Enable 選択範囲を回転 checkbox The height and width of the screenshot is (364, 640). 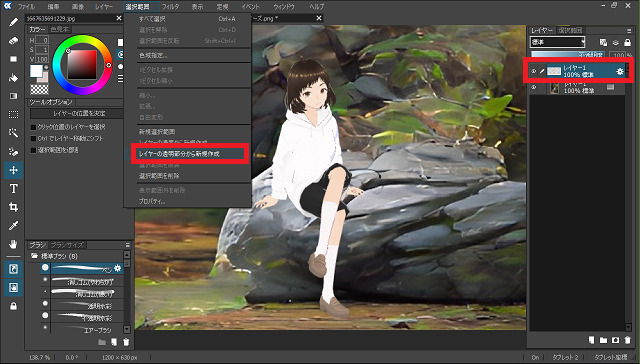click(33, 150)
